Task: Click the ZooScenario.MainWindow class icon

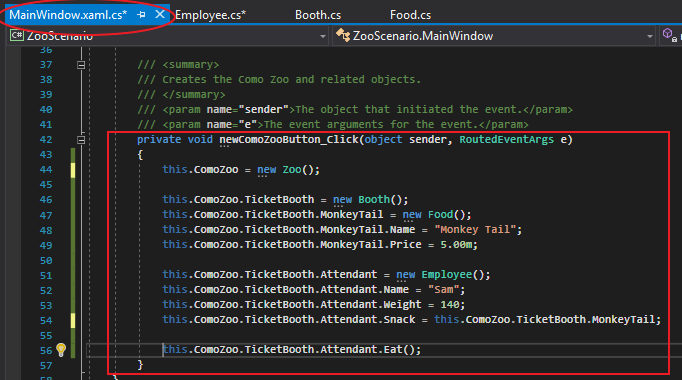Action: point(343,36)
